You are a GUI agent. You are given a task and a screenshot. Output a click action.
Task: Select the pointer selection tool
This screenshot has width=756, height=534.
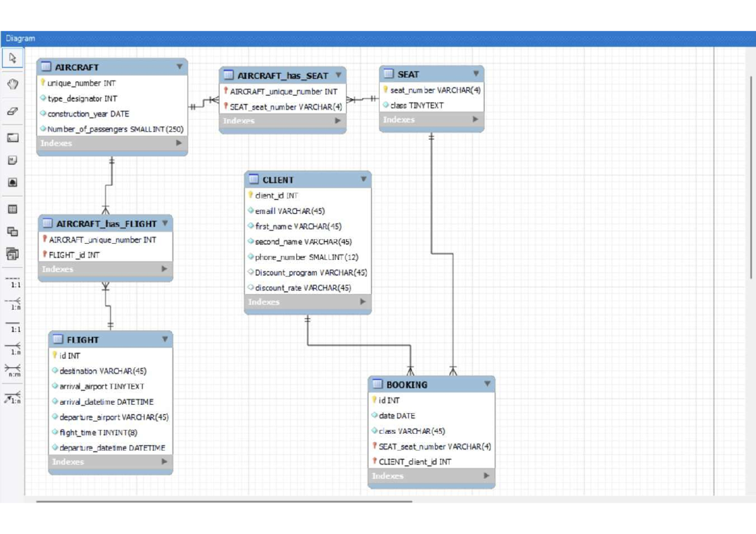(12, 59)
